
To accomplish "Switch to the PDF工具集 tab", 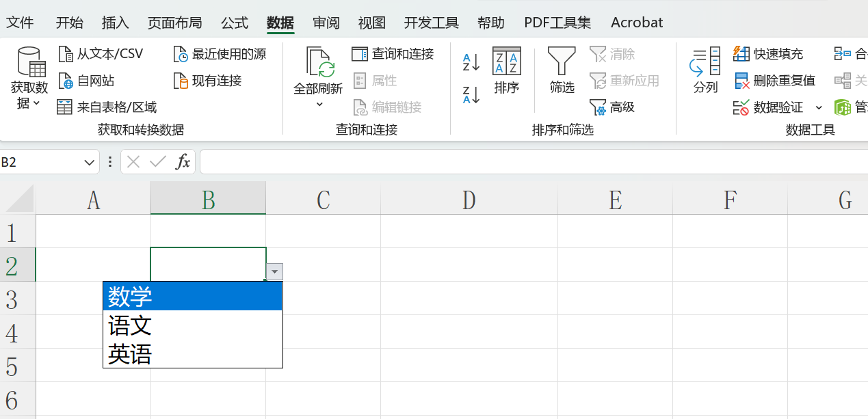I will tap(557, 23).
